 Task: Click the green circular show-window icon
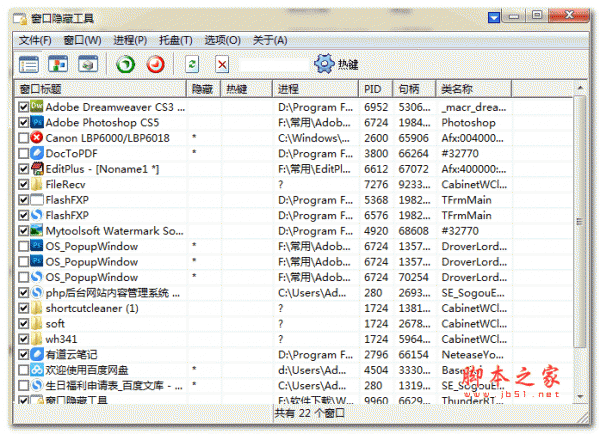click(x=126, y=64)
